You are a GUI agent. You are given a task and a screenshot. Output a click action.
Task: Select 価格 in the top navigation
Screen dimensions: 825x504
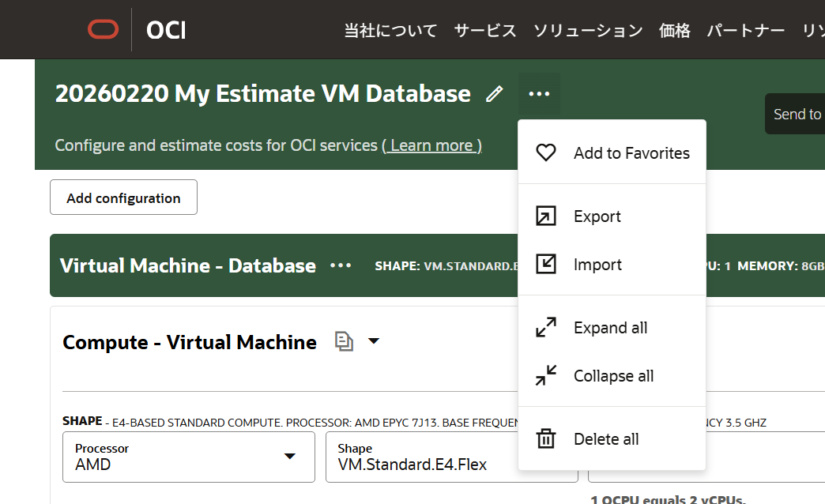click(x=674, y=30)
